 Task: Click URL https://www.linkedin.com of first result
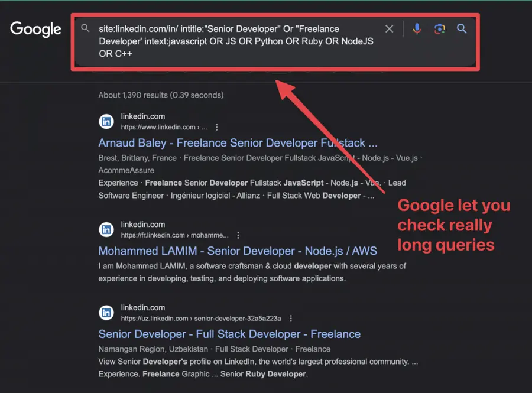click(x=164, y=127)
